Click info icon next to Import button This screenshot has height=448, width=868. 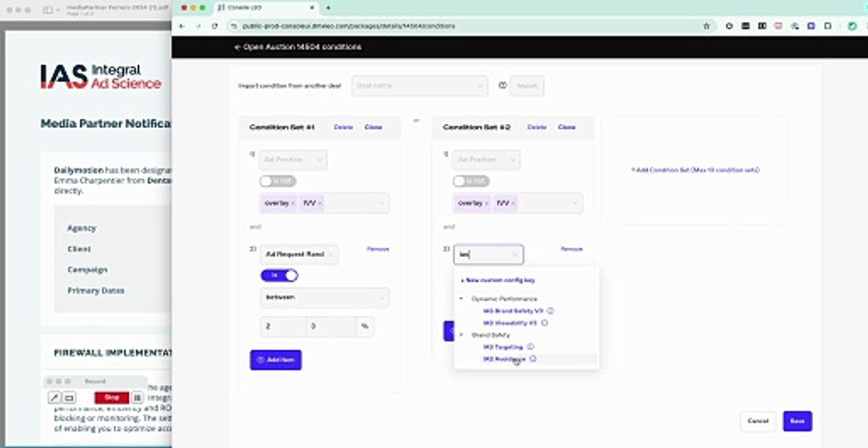point(502,86)
